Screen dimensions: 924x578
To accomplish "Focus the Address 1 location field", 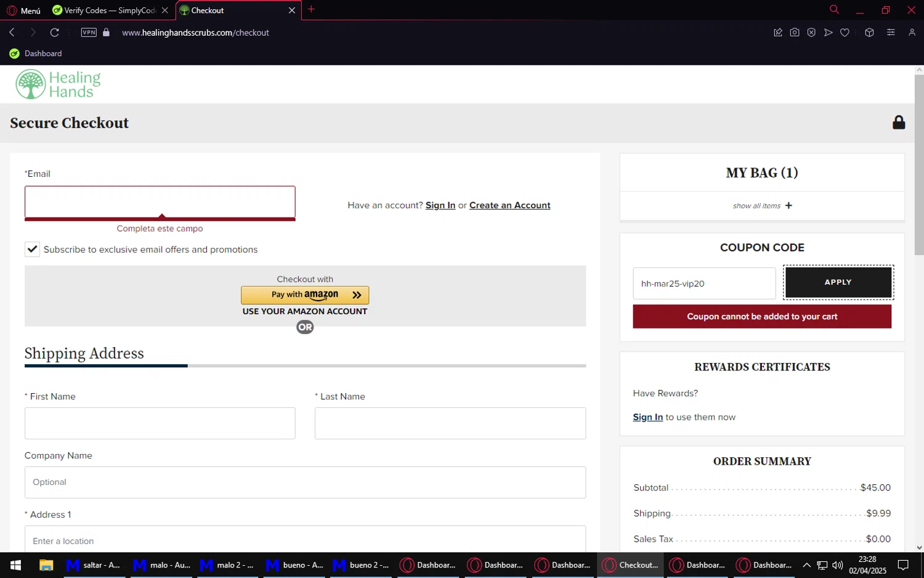I will point(305,540).
